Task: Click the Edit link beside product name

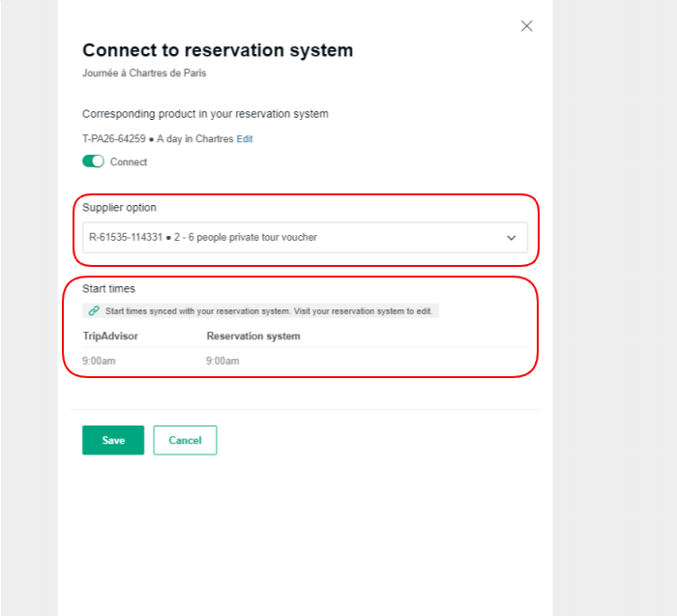Action: point(245,139)
